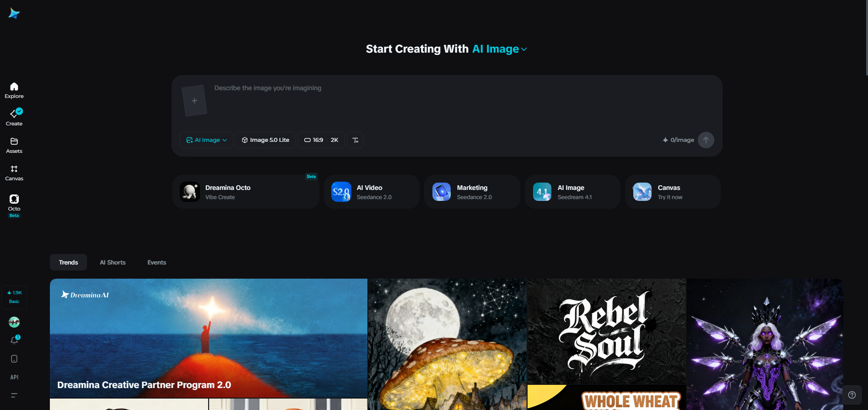
Task: Open the Dreamina Octo Vibe Create card
Action: point(246,192)
